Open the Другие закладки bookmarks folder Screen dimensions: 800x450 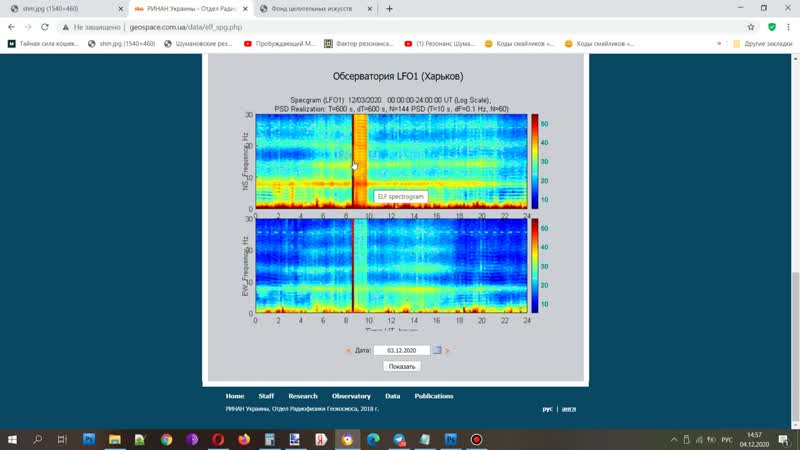pos(765,44)
